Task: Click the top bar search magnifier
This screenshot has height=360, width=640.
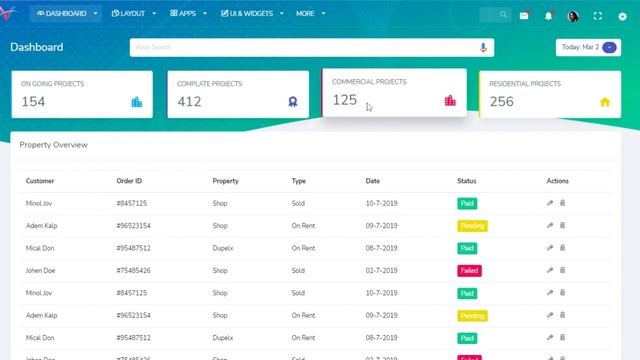Action: click(x=503, y=15)
